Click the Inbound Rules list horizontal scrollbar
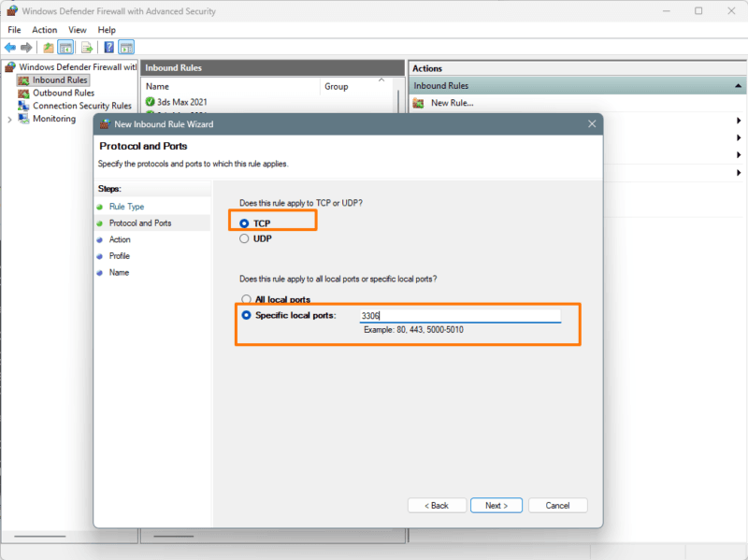Screen dimensions: 748x560 [x=174, y=536]
